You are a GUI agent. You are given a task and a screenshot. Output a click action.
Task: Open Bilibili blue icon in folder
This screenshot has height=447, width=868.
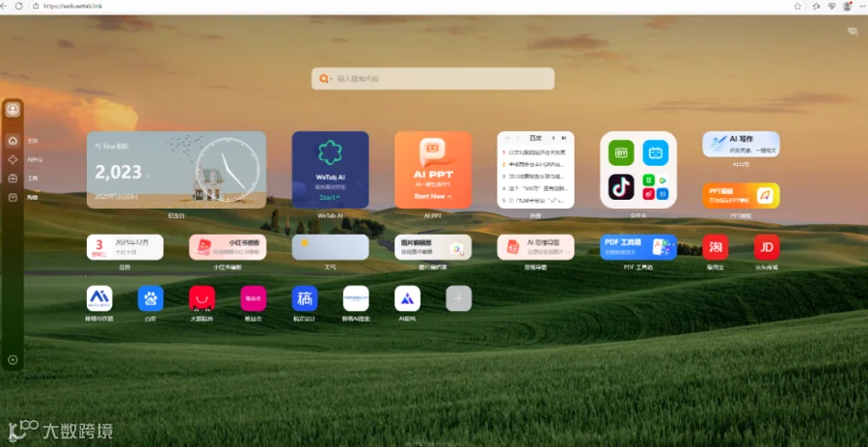(x=656, y=153)
